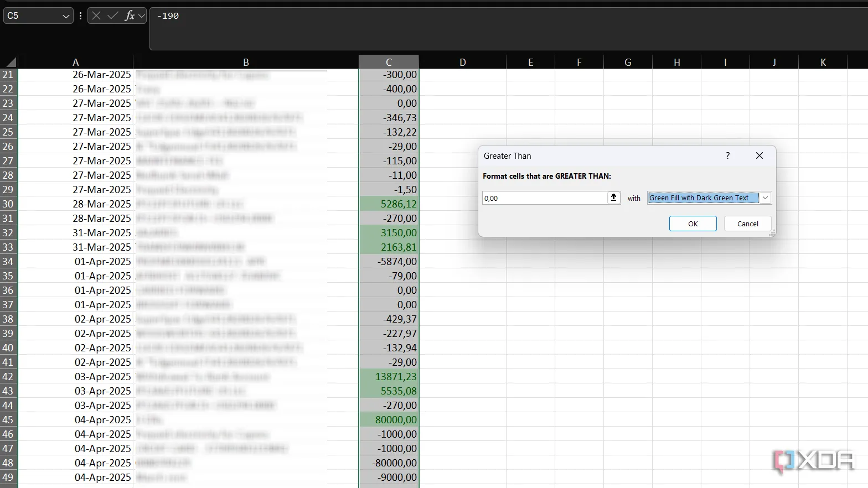Image resolution: width=868 pixels, height=488 pixels.
Task: Click the cancel (X) icon in formula bar
Action: click(x=96, y=15)
